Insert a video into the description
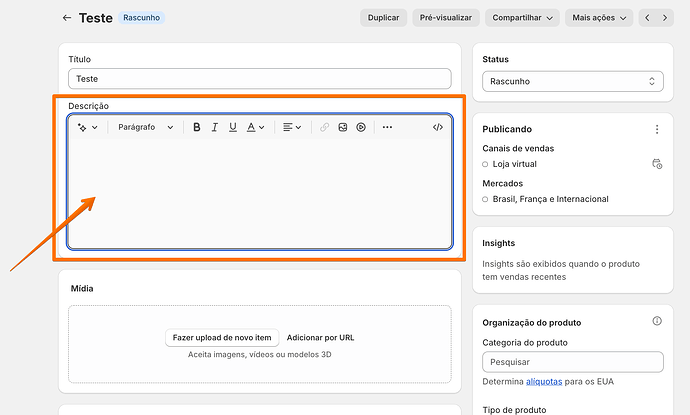The width and height of the screenshot is (690, 415). [x=361, y=128]
